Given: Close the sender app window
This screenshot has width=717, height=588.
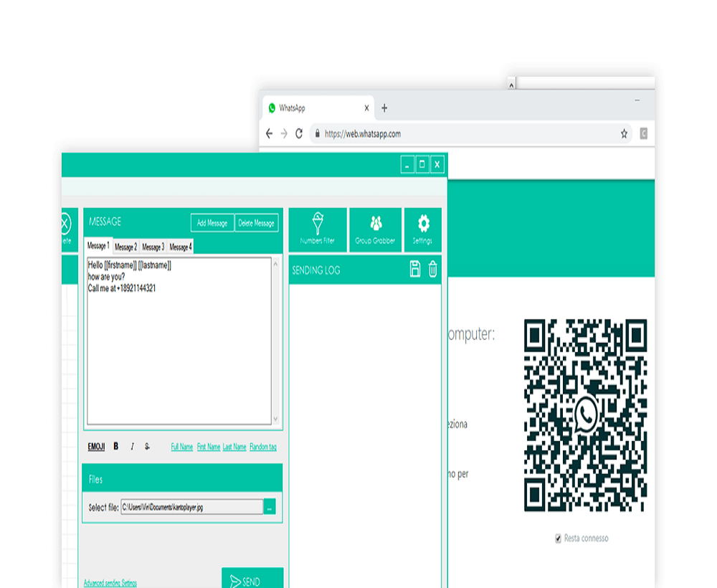Looking at the screenshot, I should tap(437, 165).
